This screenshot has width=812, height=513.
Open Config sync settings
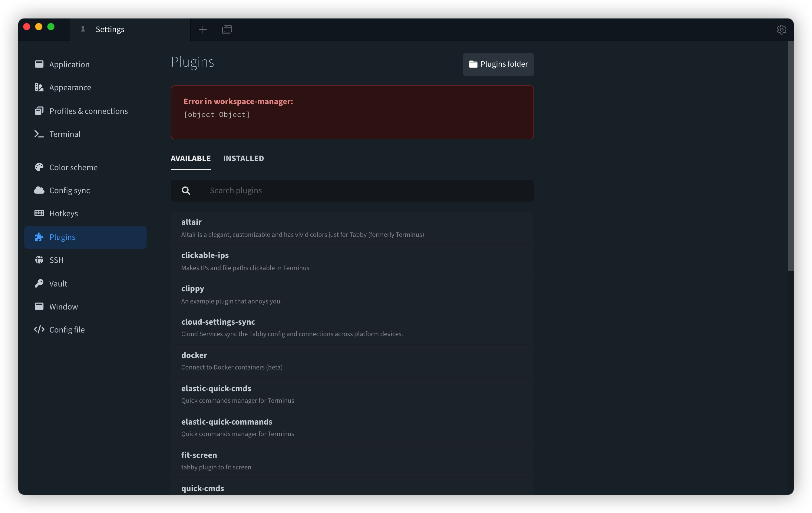69,190
